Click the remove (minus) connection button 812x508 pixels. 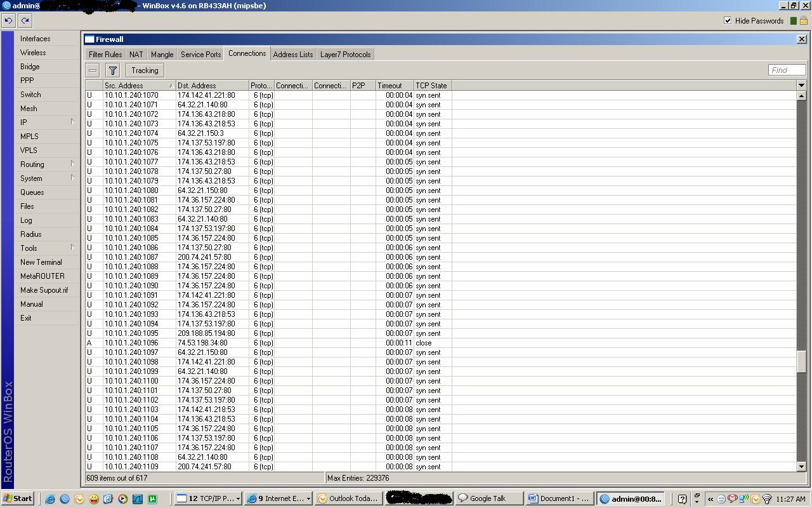pyautogui.click(x=93, y=70)
